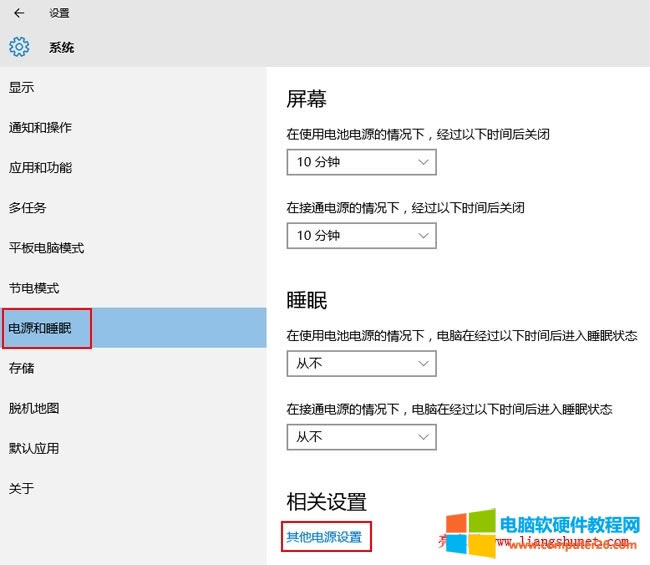Viewport: 650px width, 565px height.
Task: Select 节电模式 in the sidebar
Action: 34,288
